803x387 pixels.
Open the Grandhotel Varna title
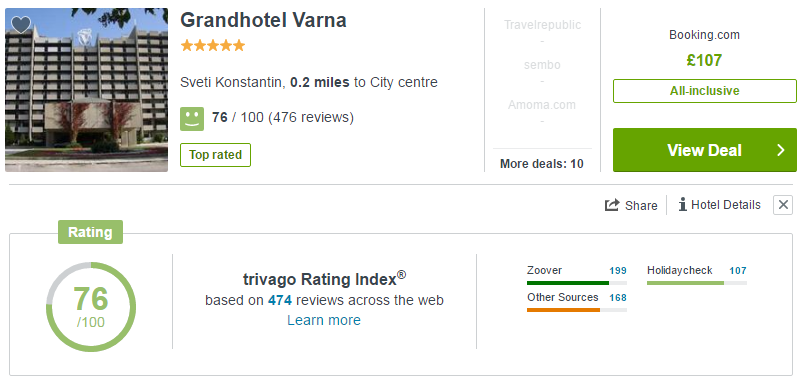263,20
